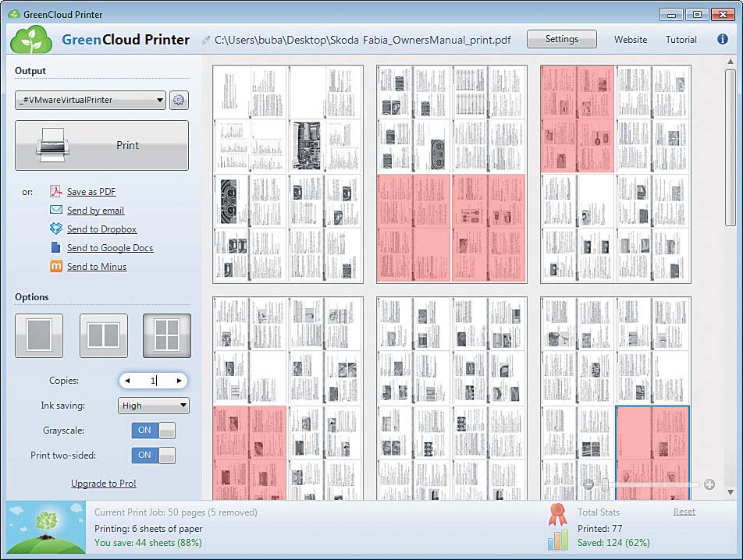Click 'You save: 44 sheets (88%)' text
The image size is (743, 560).
tap(148, 543)
